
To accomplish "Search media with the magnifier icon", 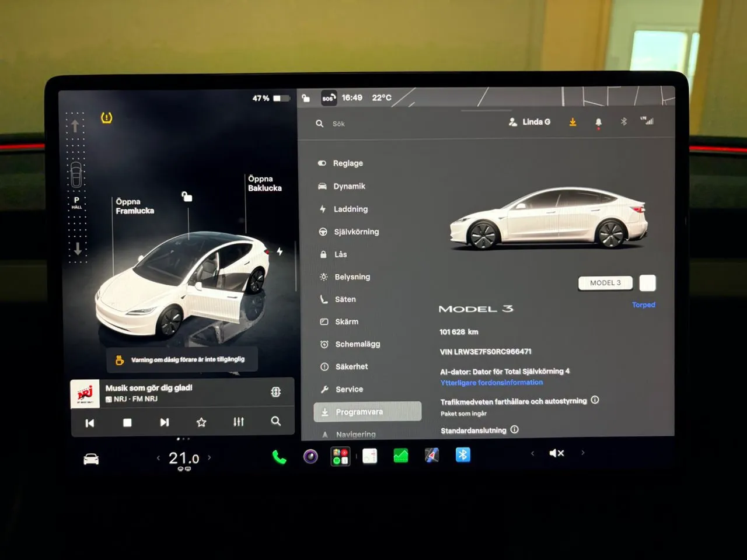I will click(x=276, y=421).
